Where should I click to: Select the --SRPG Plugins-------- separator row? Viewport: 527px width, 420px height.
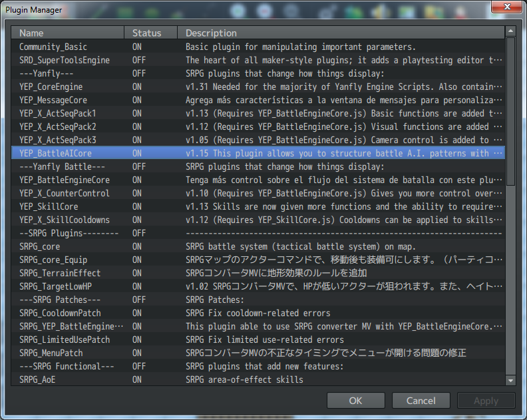[x=258, y=233]
